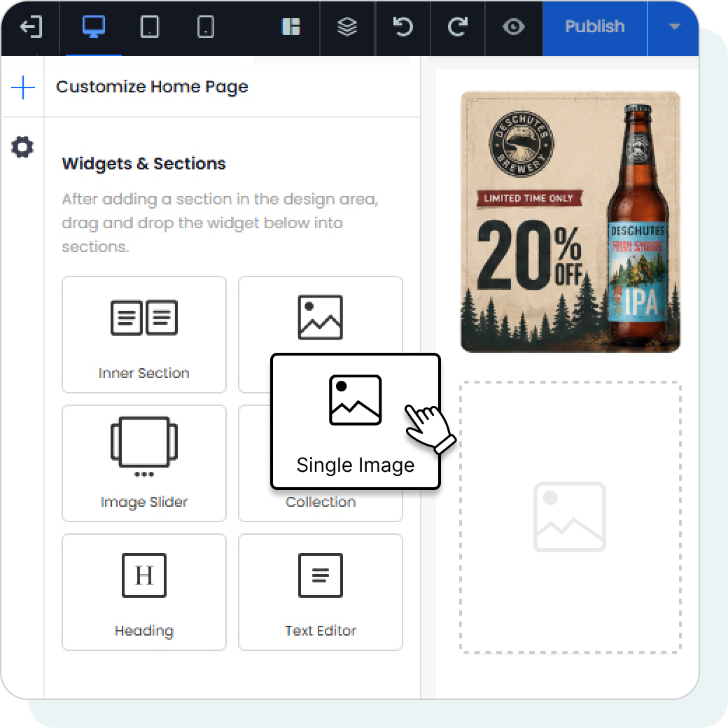Viewport: 728px width, 728px height.
Task: Click the Publish button
Action: pos(595,28)
